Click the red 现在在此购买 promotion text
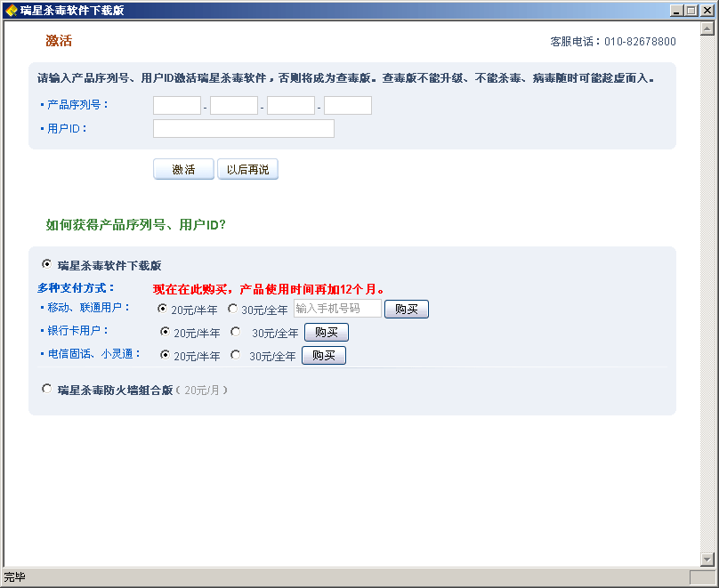The image size is (719, 588). 269,289
